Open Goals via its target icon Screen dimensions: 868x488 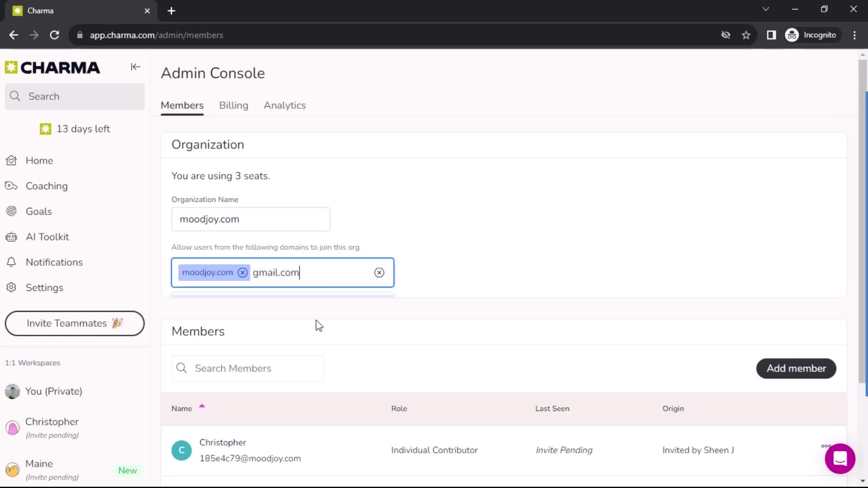(11, 211)
